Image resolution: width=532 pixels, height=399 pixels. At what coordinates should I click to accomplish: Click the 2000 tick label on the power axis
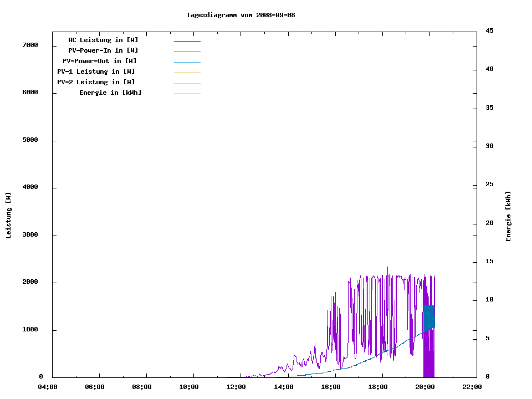(30, 282)
